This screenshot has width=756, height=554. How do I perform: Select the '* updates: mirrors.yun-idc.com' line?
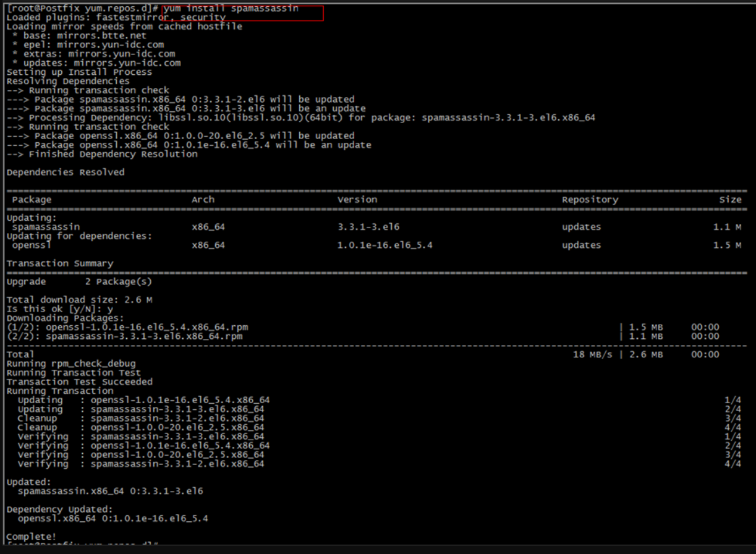pos(96,63)
